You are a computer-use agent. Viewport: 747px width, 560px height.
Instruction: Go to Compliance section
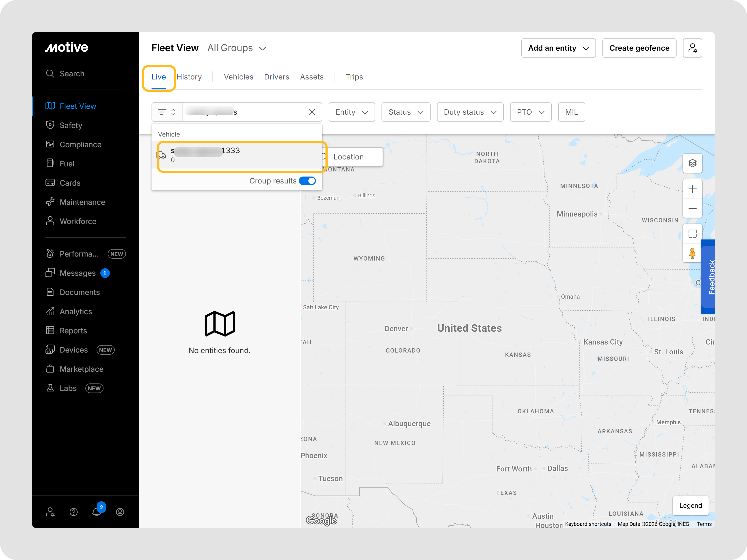(x=74, y=145)
